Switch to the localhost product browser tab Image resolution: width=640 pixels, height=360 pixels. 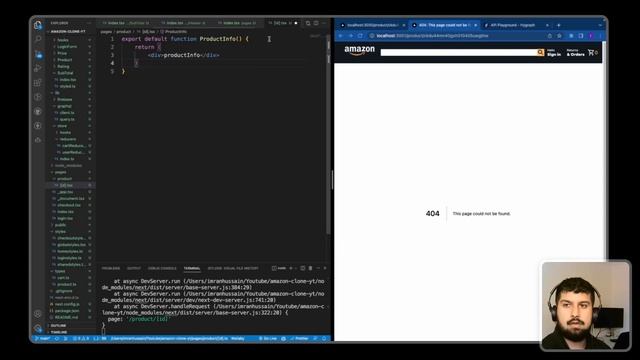tap(372, 25)
